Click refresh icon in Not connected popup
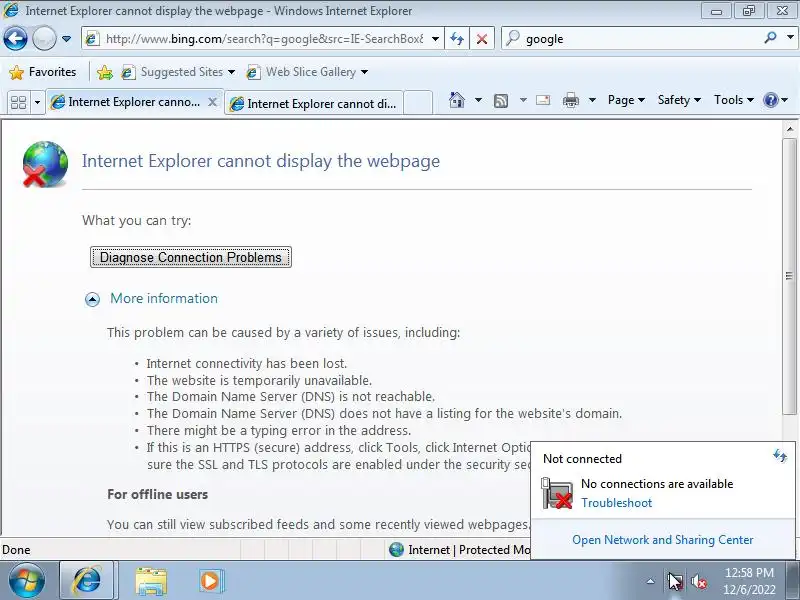This screenshot has width=800, height=600. click(x=780, y=456)
